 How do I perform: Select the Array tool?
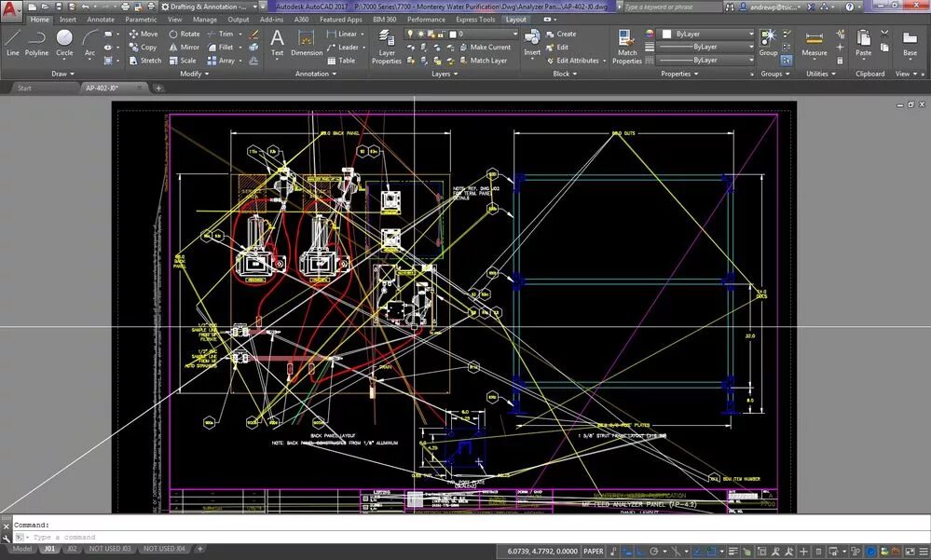pos(221,61)
